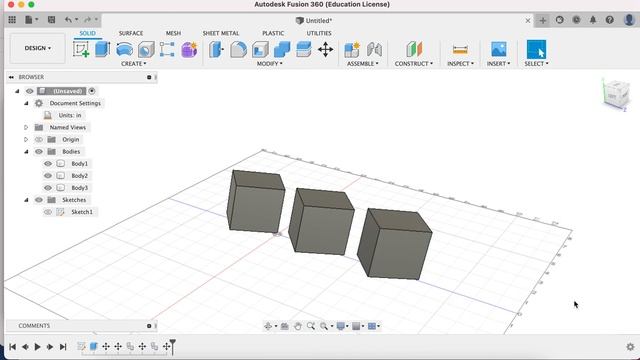The width and height of the screenshot is (640, 360).
Task: Switch to the PLASTIC tab
Action: click(273, 33)
